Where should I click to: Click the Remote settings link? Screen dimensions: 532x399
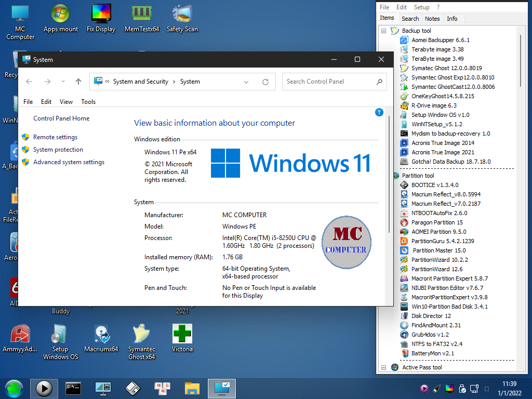55,137
